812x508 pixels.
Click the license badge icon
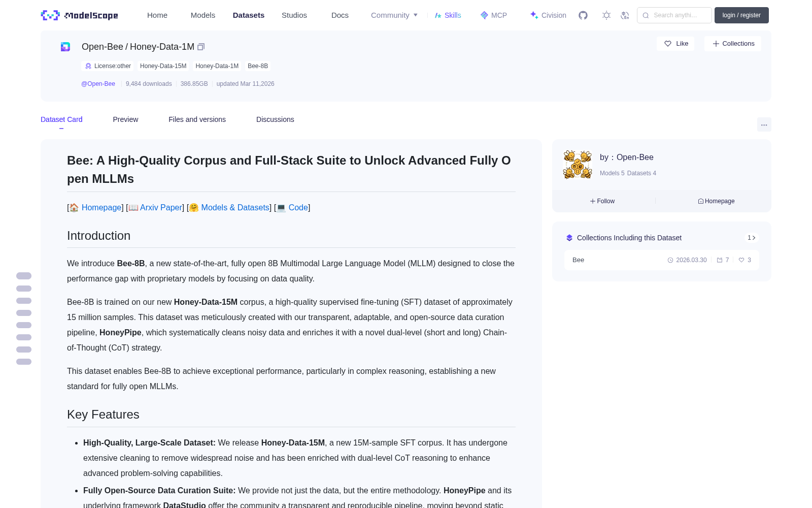coord(88,66)
